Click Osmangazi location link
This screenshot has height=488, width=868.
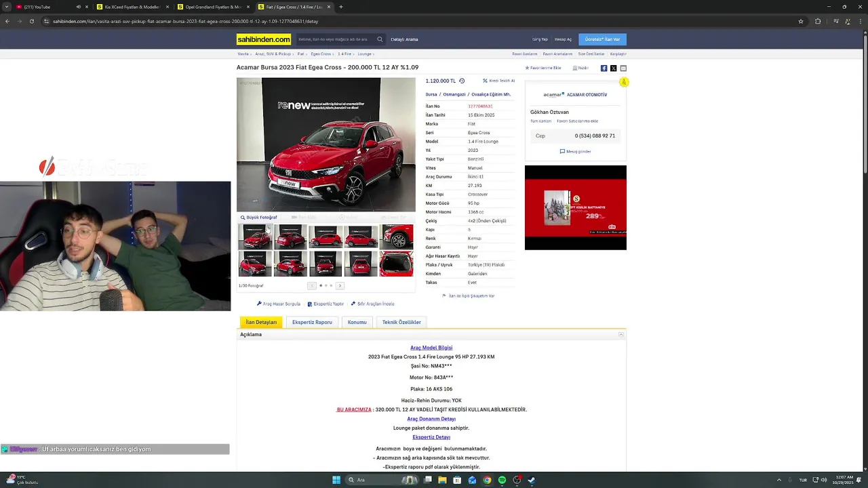[x=454, y=94]
